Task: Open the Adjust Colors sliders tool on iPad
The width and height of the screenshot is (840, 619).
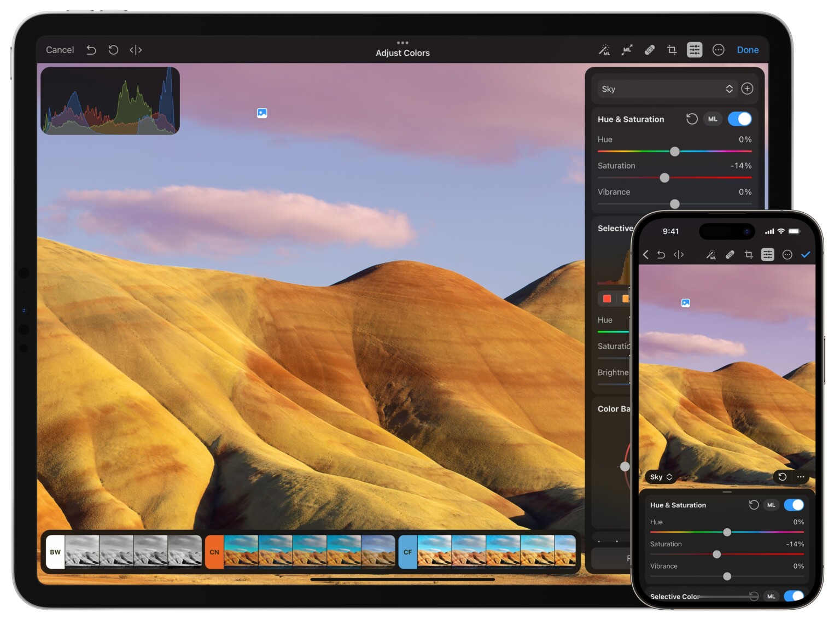Action: [695, 50]
